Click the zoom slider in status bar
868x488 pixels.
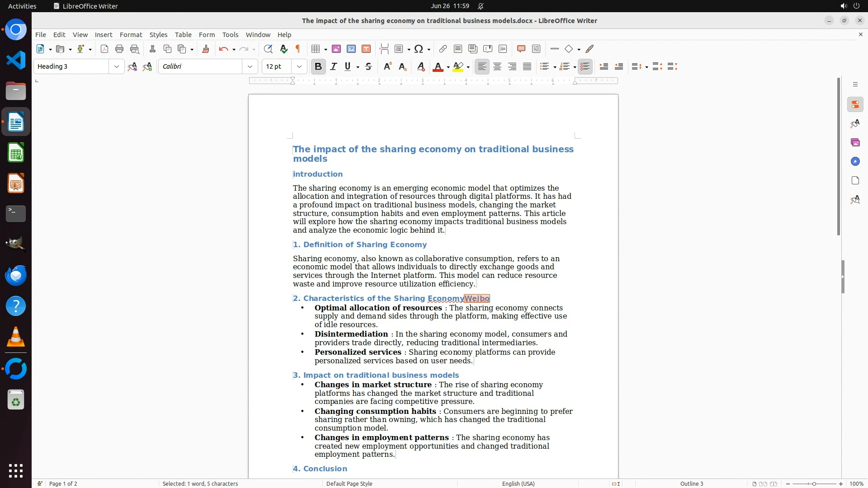tap(814, 483)
